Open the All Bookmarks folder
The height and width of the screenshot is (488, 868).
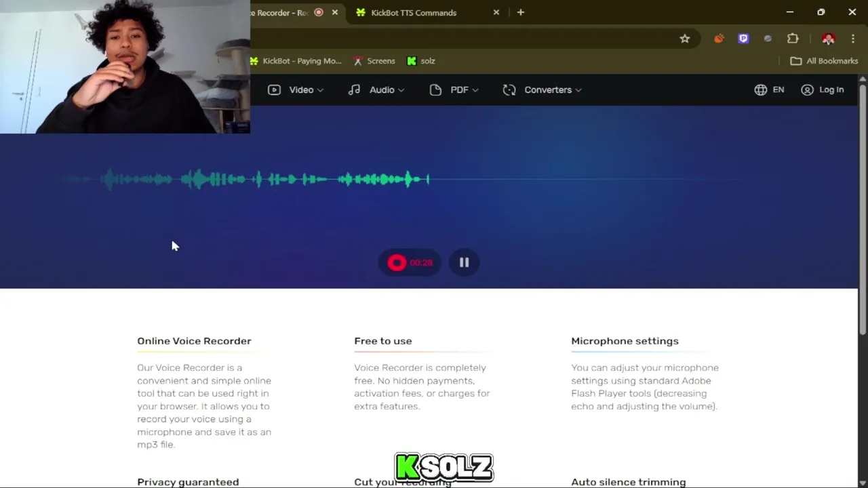(824, 61)
